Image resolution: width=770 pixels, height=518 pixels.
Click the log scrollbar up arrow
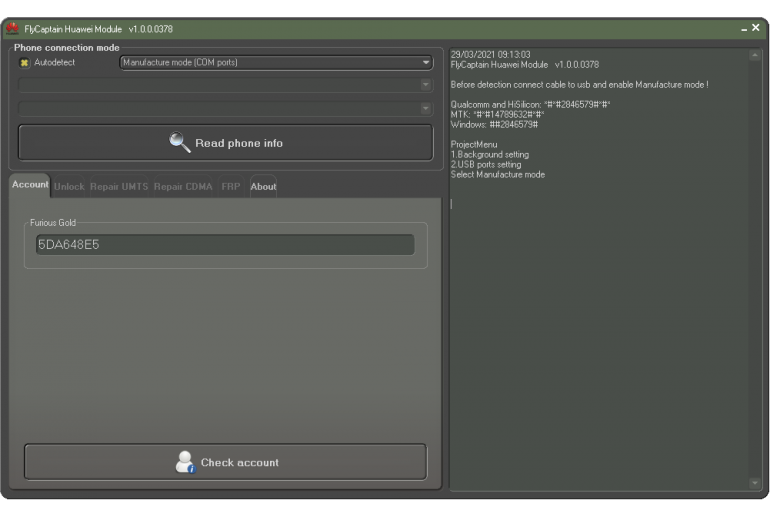(755, 55)
